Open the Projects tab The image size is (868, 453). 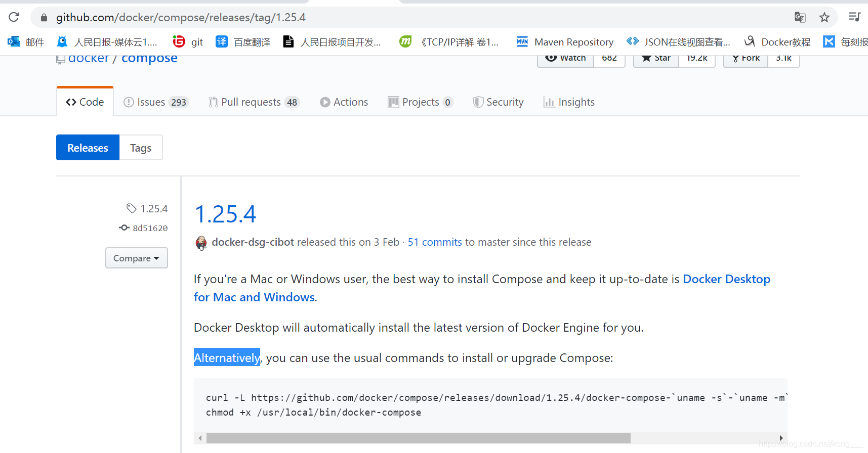(x=420, y=102)
